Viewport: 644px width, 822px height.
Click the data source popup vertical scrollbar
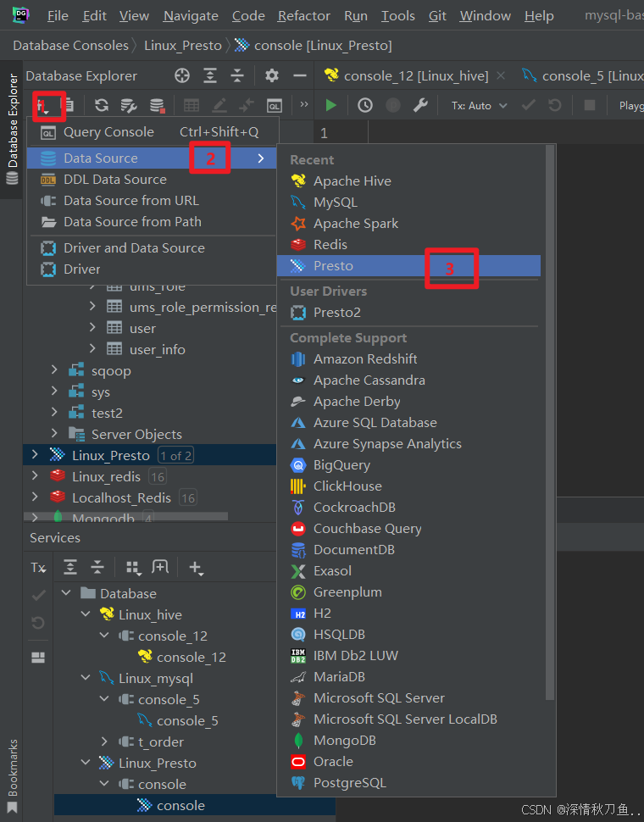coord(550,423)
